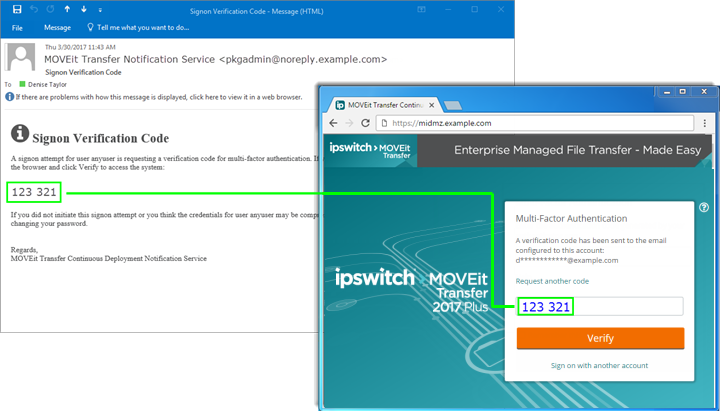Click Sign on with another account
The image size is (720, 411).
[x=600, y=366]
